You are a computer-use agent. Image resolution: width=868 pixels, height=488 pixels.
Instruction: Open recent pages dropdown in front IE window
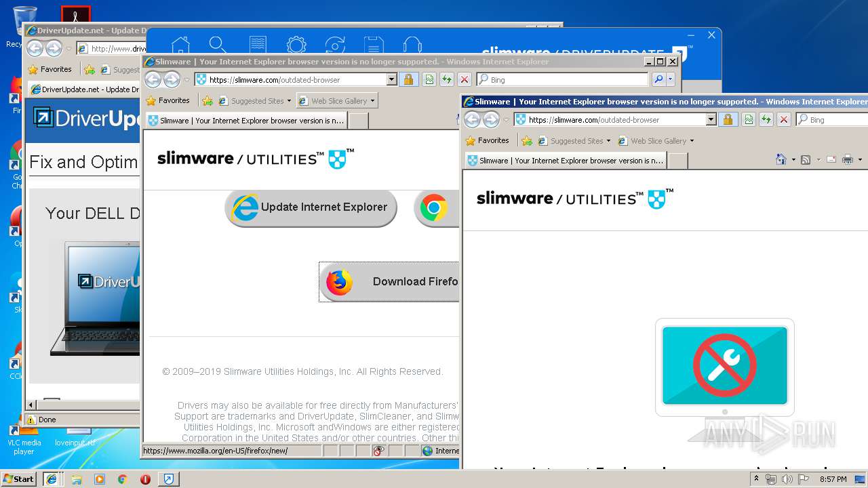coord(506,120)
